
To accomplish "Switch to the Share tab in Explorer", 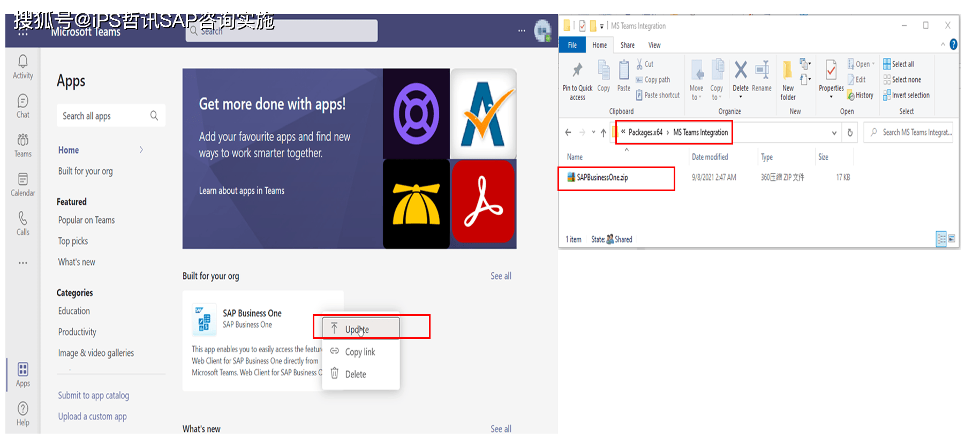I will tap(628, 45).
